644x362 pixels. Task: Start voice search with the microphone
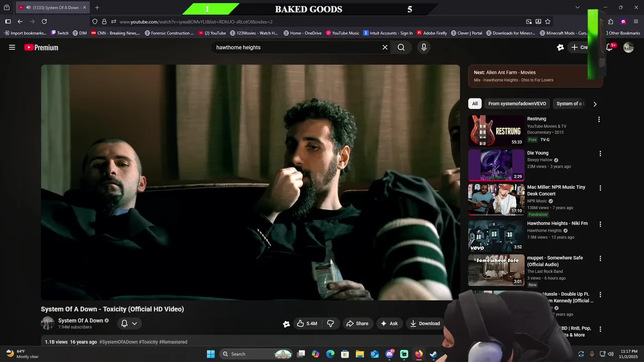tap(424, 47)
